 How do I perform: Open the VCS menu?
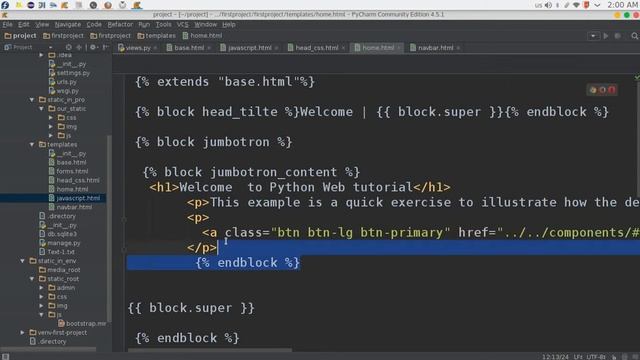coord(182,24)
